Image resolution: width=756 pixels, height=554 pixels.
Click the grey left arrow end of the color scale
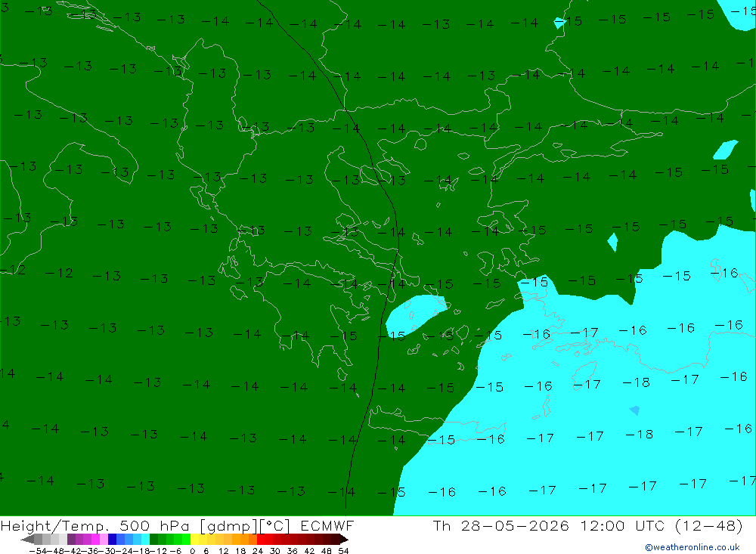coord(28,539)
